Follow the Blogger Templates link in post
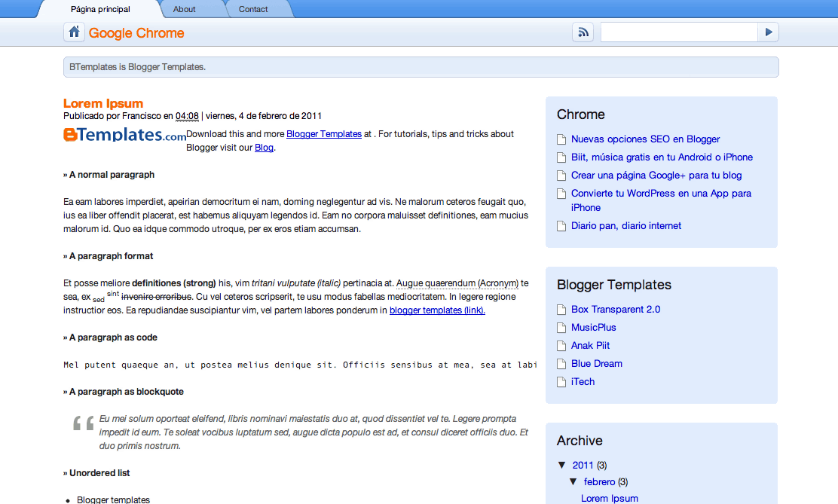Screen dimensions: 838x504 pyautogui.click(x=324, y=134)
